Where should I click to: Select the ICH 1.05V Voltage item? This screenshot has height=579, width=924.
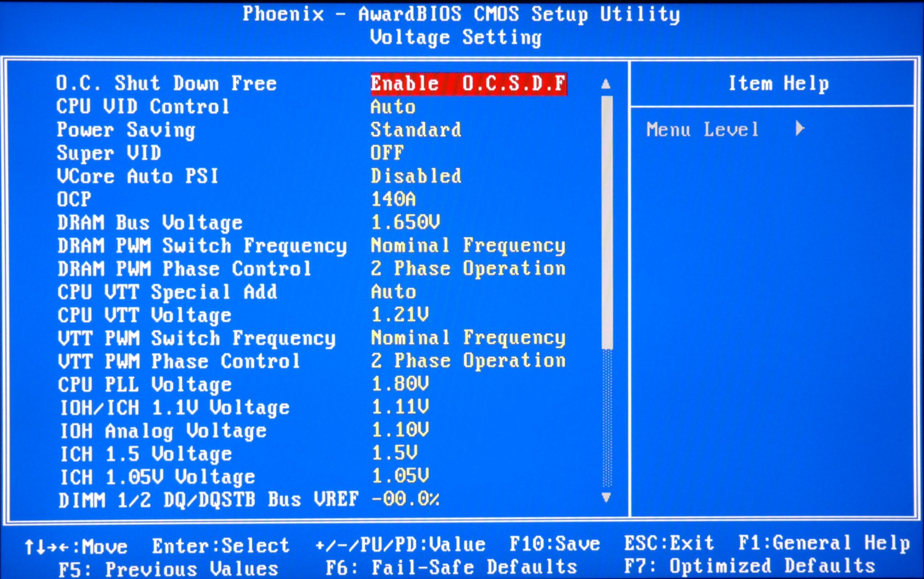(x=157, y=477)
